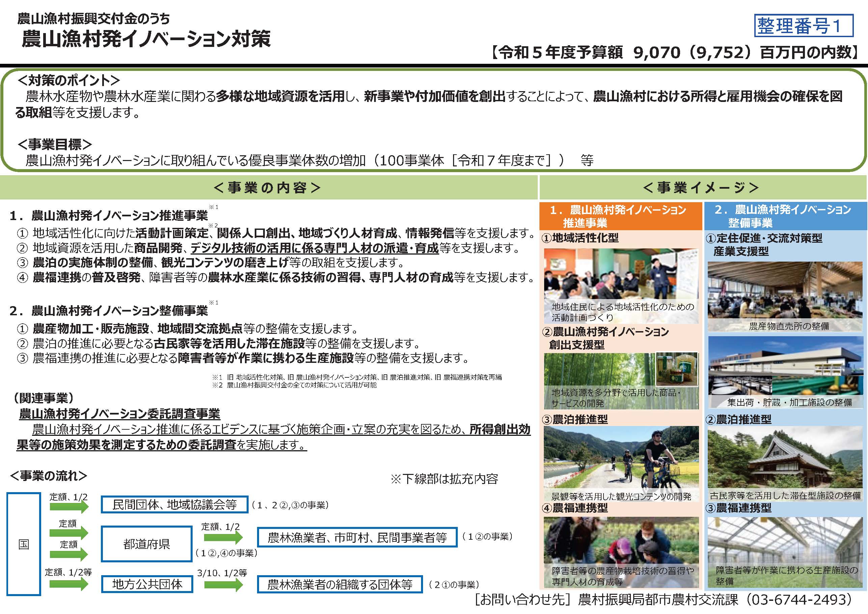Click the ※1 footnote about 旧 地域活性化対策
The image size is (868, 614).
pyautogui.click(x=357, y=377)
